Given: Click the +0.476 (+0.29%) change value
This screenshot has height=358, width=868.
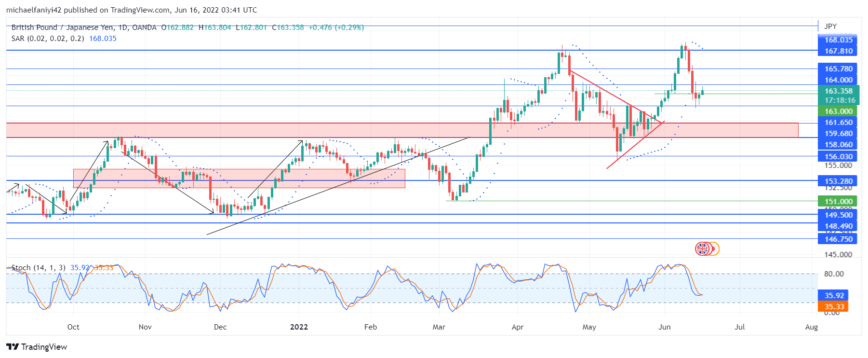Looking at the screenshot, I should pos(336,28).
